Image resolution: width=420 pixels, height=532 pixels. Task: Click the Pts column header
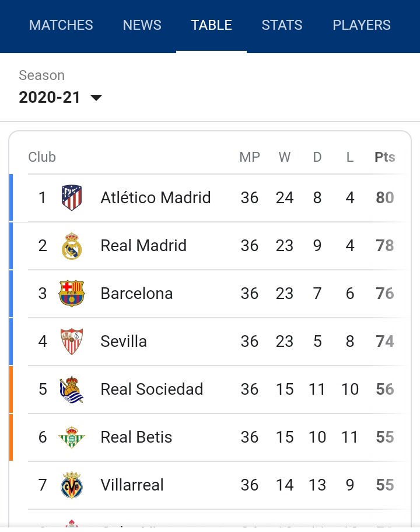click(385, 157)
